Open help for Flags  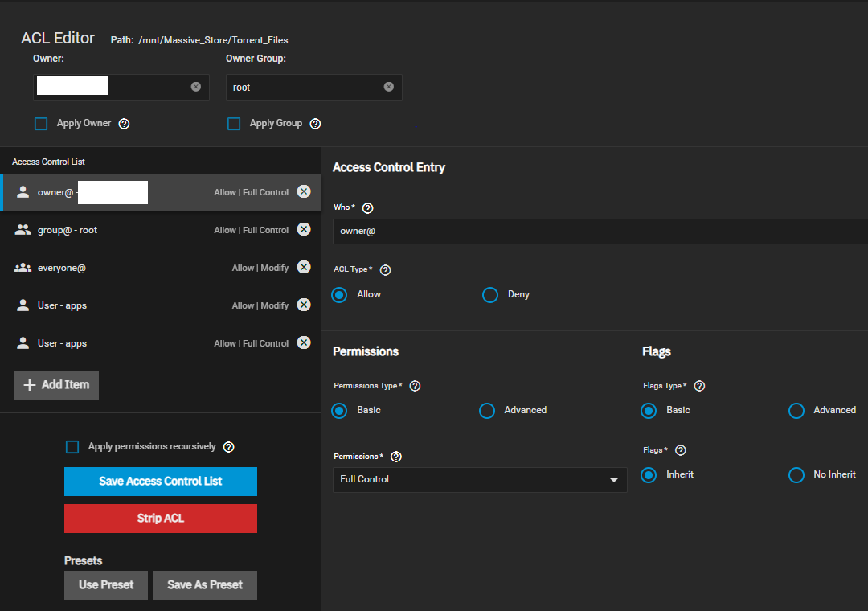click(681, 450)
